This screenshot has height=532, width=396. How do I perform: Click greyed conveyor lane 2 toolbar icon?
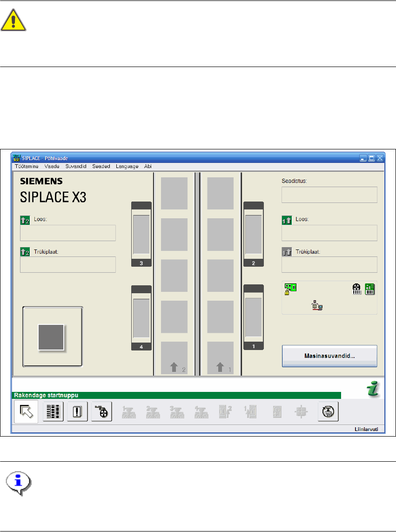tap(225, 412)
